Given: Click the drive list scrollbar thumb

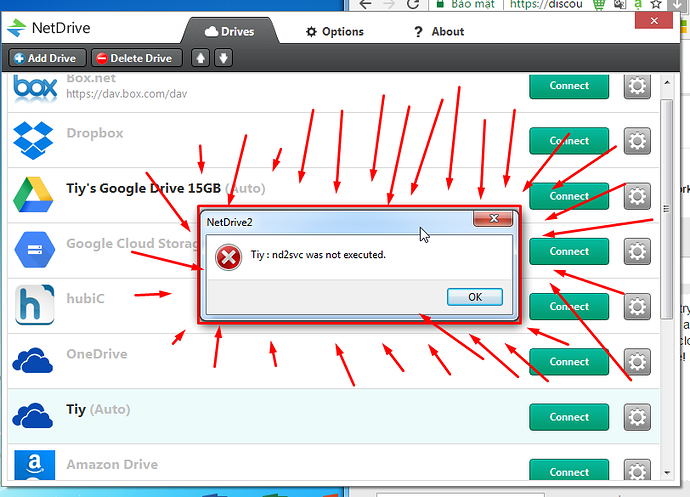Looking at the screenshot, I should click(666, 209).
